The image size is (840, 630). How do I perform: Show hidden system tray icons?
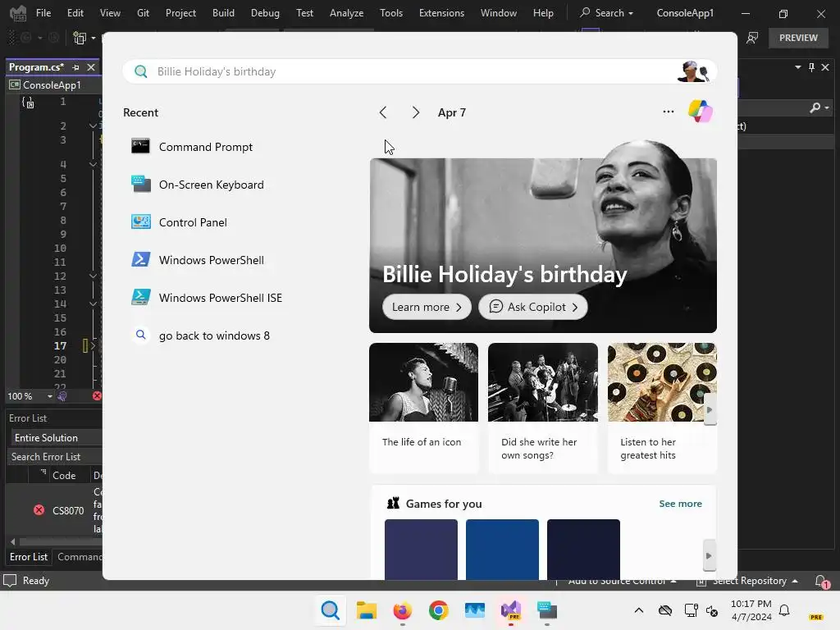[638, 610]
